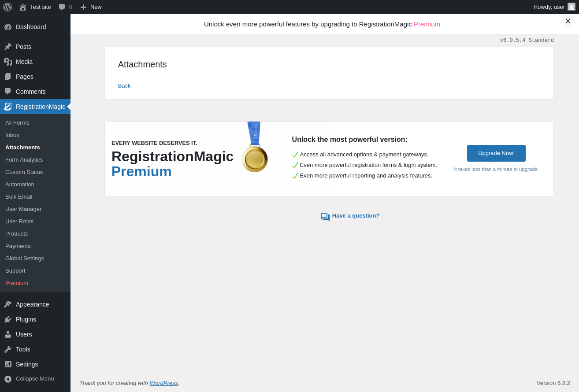The image size is (579, 392).
Task: Click the v6.0.5.4 Standard version text
Action: pyautogui.click(x=527, y=41)
